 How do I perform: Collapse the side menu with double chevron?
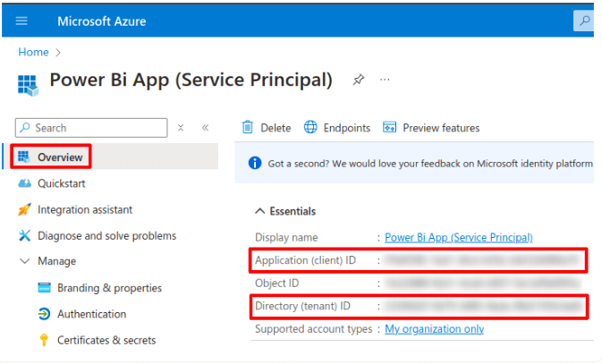click(206, 128)
